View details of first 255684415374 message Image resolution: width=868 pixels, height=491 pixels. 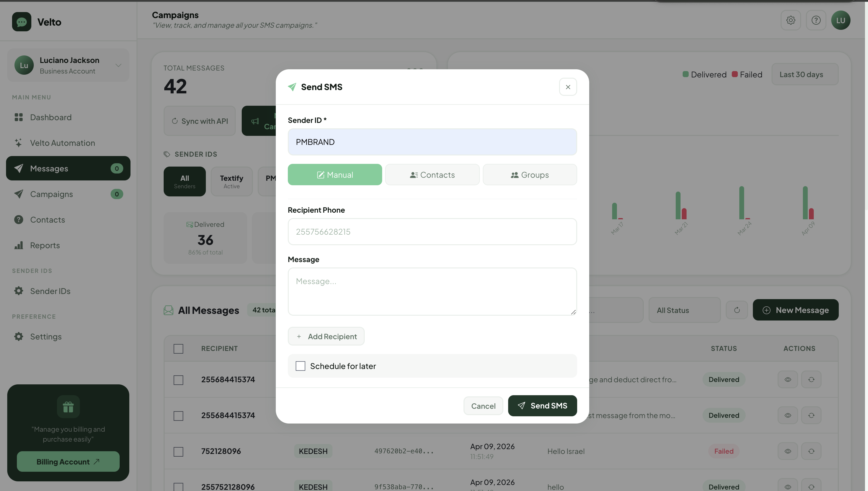(x=788, y=379)
